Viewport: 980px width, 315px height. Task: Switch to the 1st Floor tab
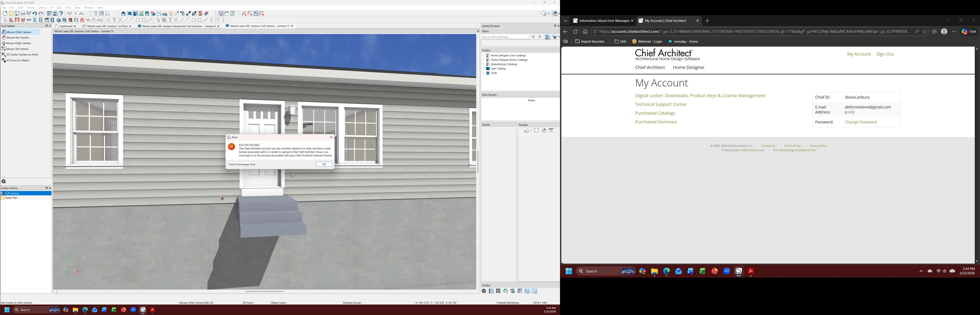point(107,26)
